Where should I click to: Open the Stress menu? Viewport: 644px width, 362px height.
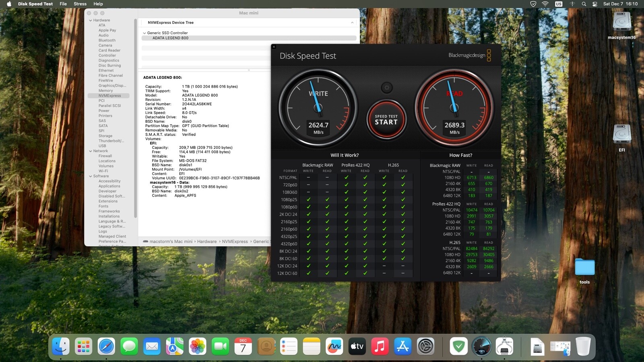click(80, 4)
